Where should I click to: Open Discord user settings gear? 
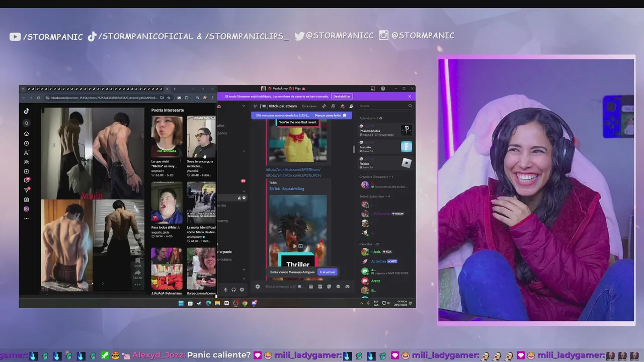(x=242, y=290)
